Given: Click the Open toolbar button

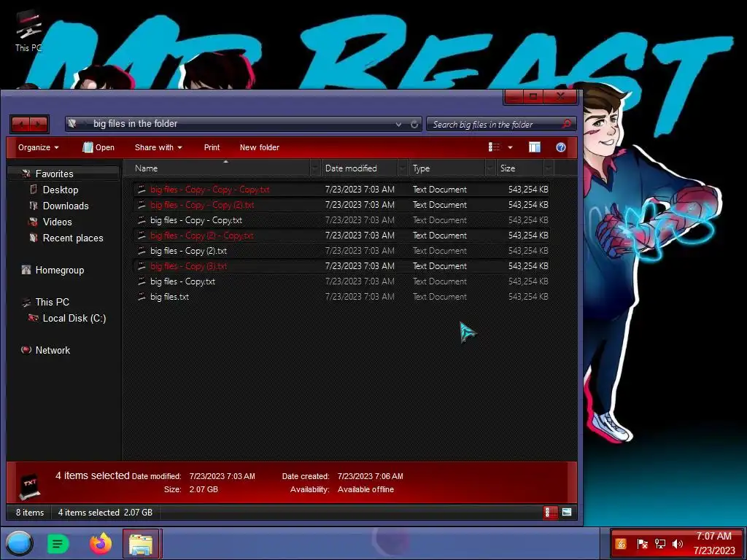Looking at the screenshot, I should [x=98, y=147].
